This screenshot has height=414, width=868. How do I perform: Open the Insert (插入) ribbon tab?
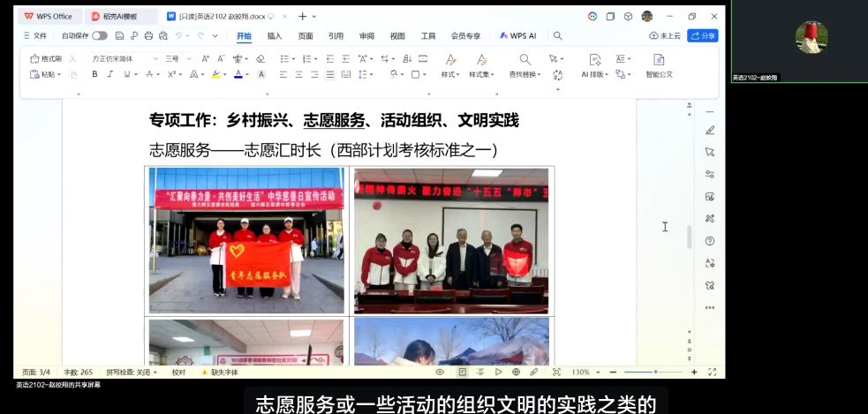[275, 35]
